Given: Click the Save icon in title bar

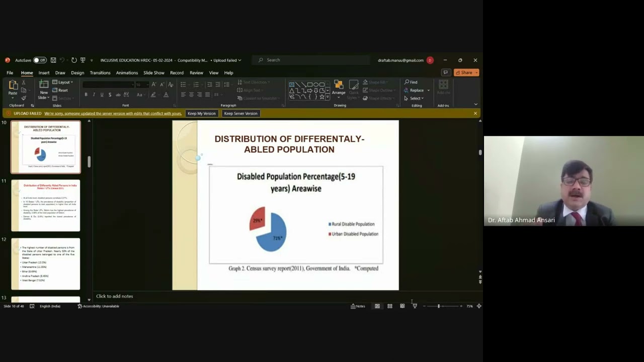Looking at the screenshot, I should coord(53,60).
